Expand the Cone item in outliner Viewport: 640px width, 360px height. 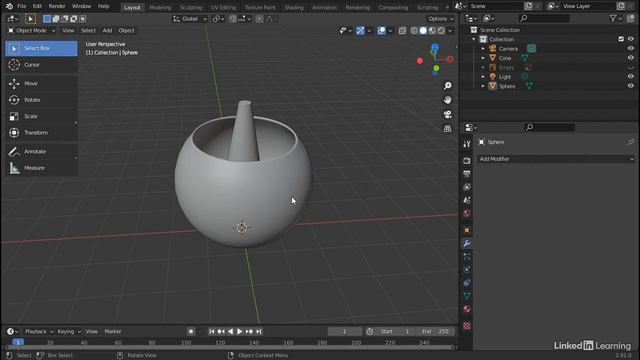483,58
